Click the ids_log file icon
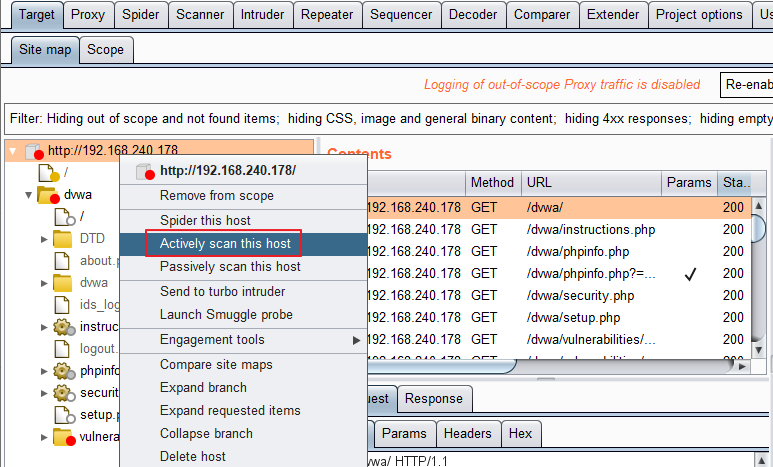Screen dimensions: 773x467 62,305
